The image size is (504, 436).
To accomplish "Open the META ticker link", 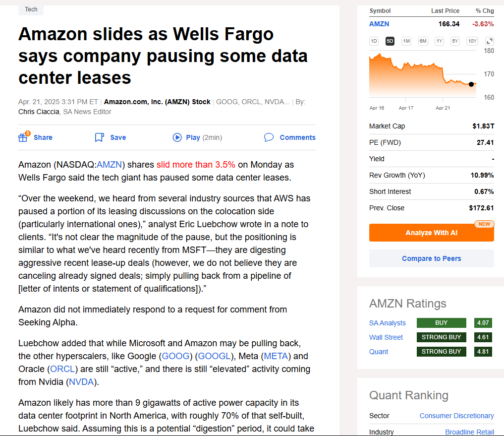I will [276, 356].
